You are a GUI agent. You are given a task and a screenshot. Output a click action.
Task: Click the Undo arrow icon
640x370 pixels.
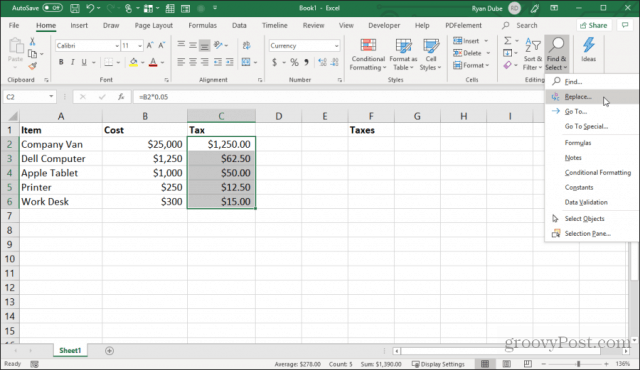(x=90, y=8)
